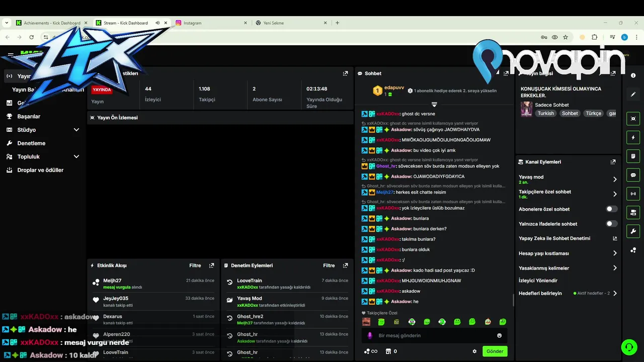Click the chat panel scrollbar

tap(513, 301)
